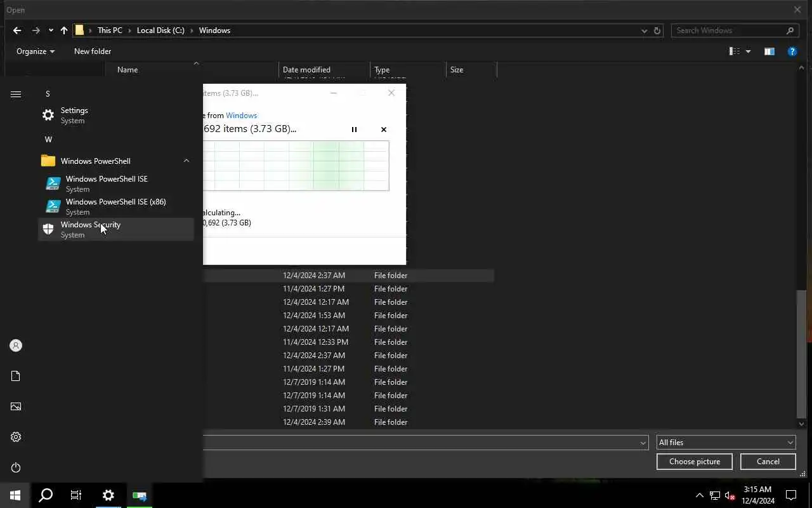Click This PC in address path

click(x=110, y=30)
